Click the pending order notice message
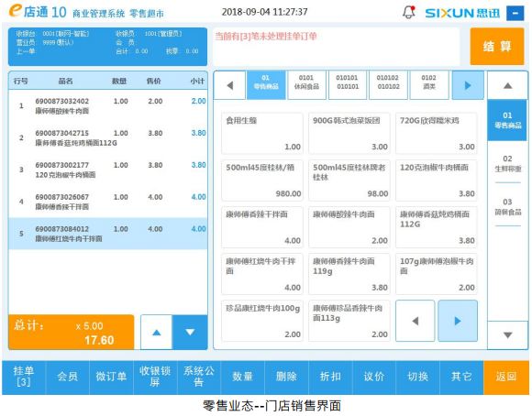 pos(266,36)
